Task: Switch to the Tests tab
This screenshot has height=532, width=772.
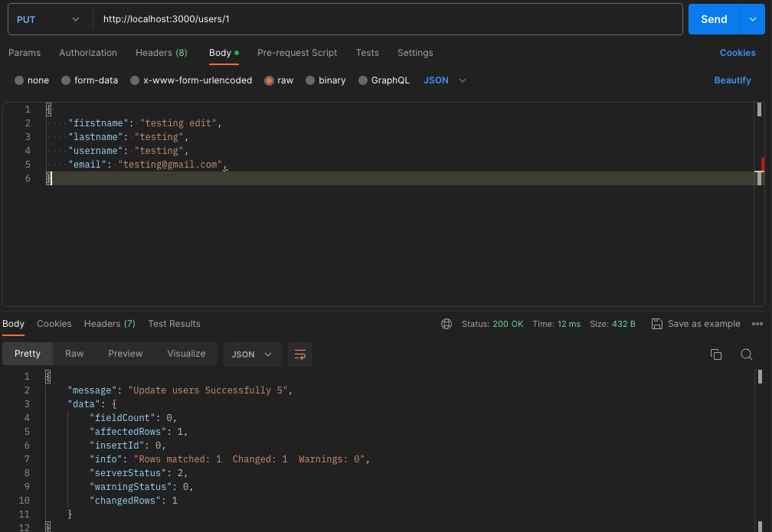Action: 368,53
